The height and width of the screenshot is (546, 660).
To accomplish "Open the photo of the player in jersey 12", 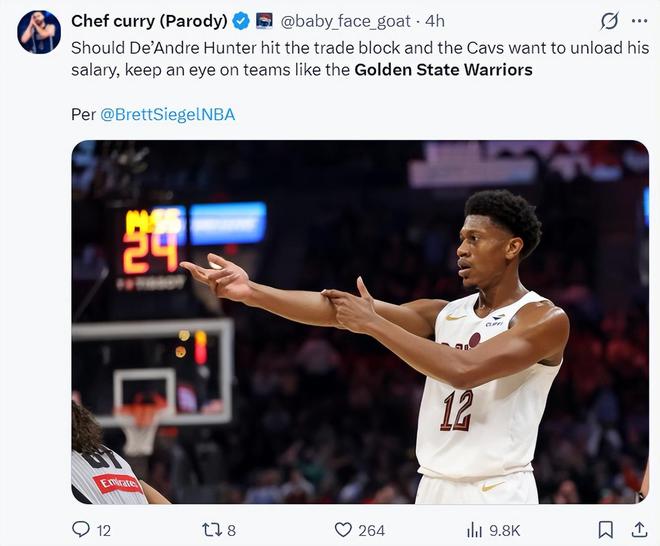I will point(360,322).
